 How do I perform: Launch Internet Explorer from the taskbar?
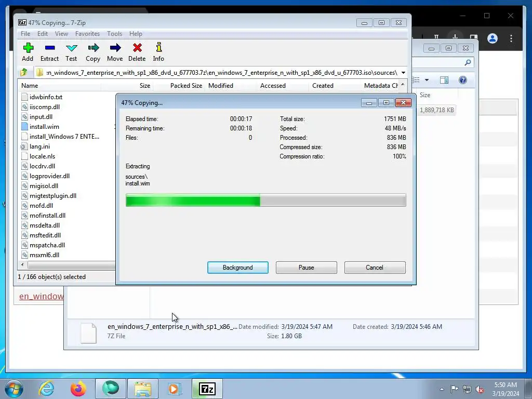pyautogui.click(x=46, y=389)
